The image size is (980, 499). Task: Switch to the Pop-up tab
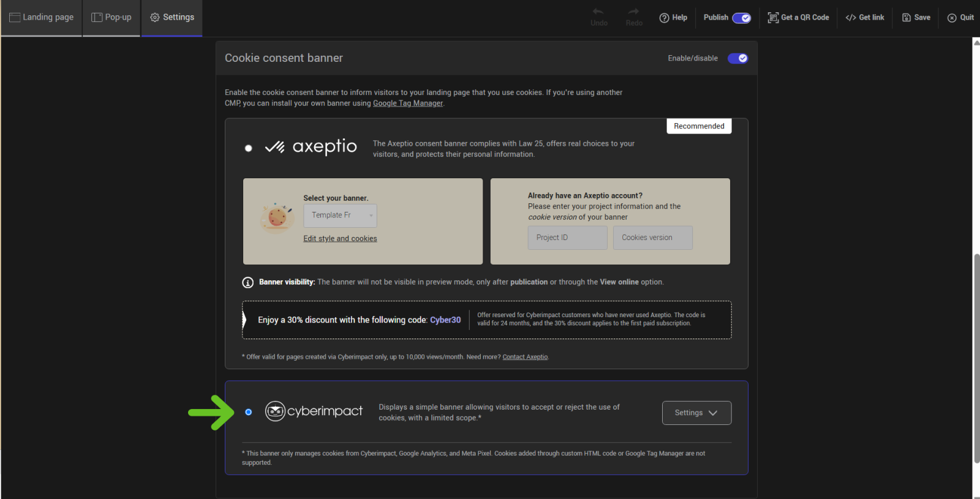(111, 18)
